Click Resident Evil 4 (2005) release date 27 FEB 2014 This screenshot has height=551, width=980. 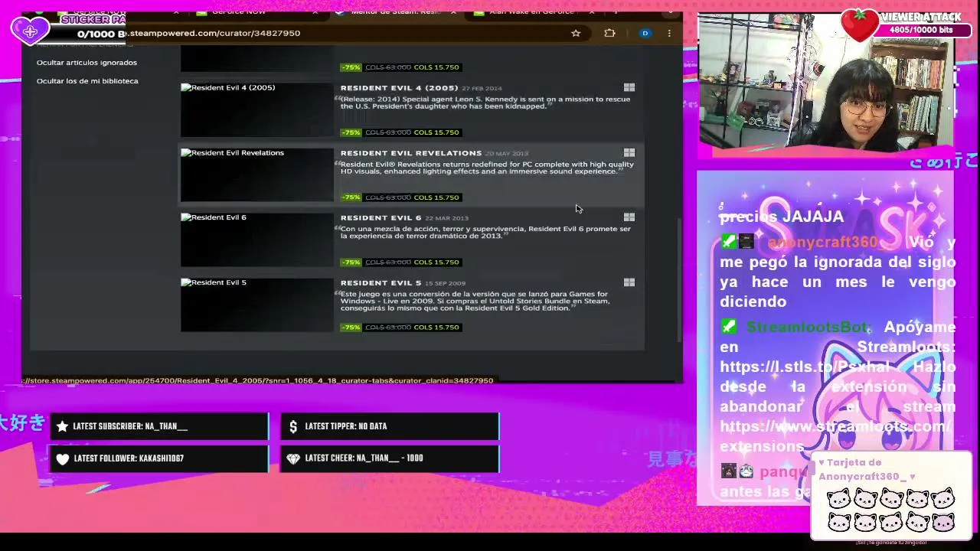point(482,89)
